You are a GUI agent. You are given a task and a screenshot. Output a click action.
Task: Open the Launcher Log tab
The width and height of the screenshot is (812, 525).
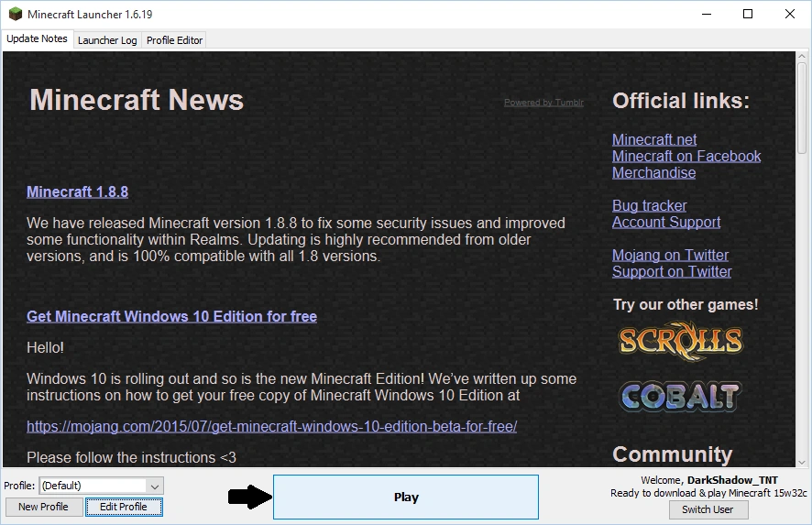(x=107, y=40)
